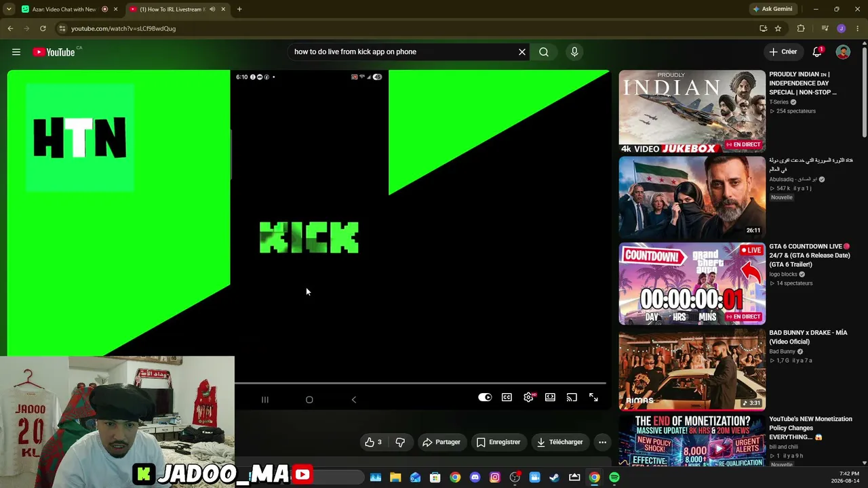
Task: Play the 26:11 Abulsadiq video thumbnail
Action: (x=692, y=197)
